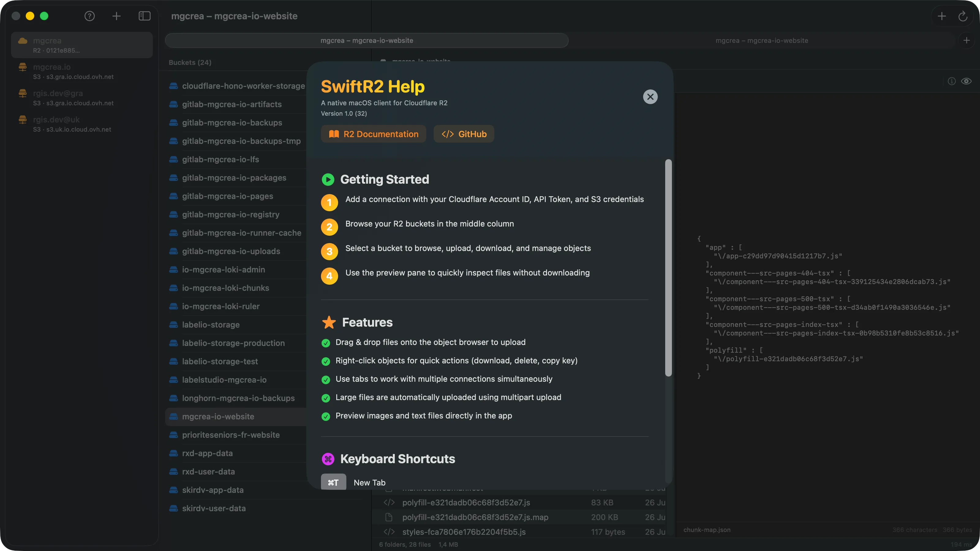Screen dimensions: 980x551
Task: Click the refresh icon in the toolbar
Action: click(963, 16)
